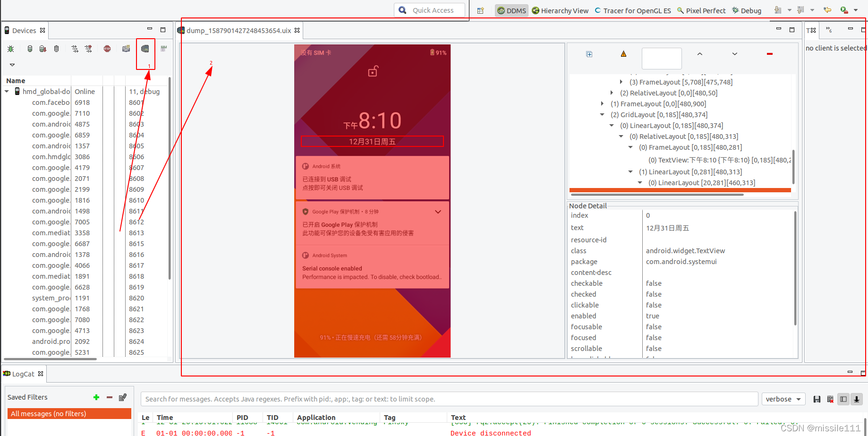Toggle warning nodes visibility in hierarchy panel
Screen dimensions: 868x436
[623, 54]
